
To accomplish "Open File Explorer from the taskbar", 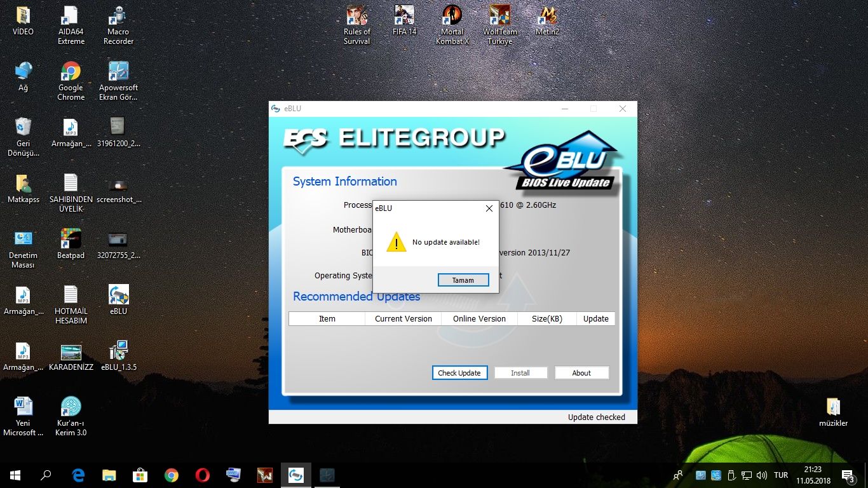I will coord(109,475).
